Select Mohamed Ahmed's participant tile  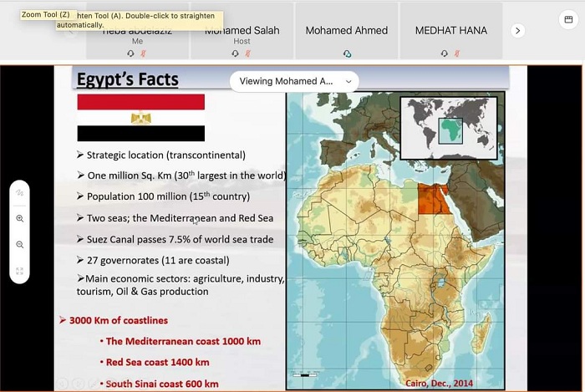pos(346,31)
